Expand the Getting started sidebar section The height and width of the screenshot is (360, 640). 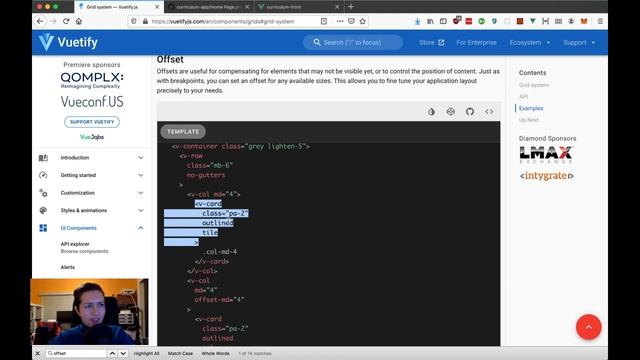[91, 175]
